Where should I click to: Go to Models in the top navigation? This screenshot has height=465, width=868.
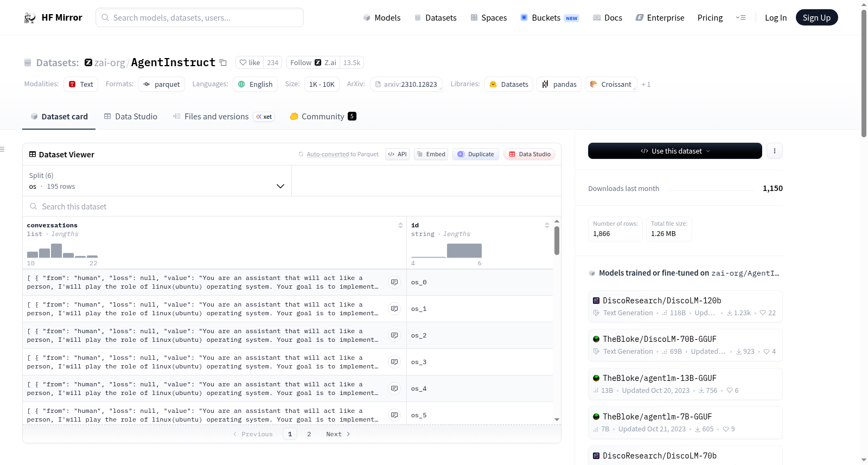point(382,17)
